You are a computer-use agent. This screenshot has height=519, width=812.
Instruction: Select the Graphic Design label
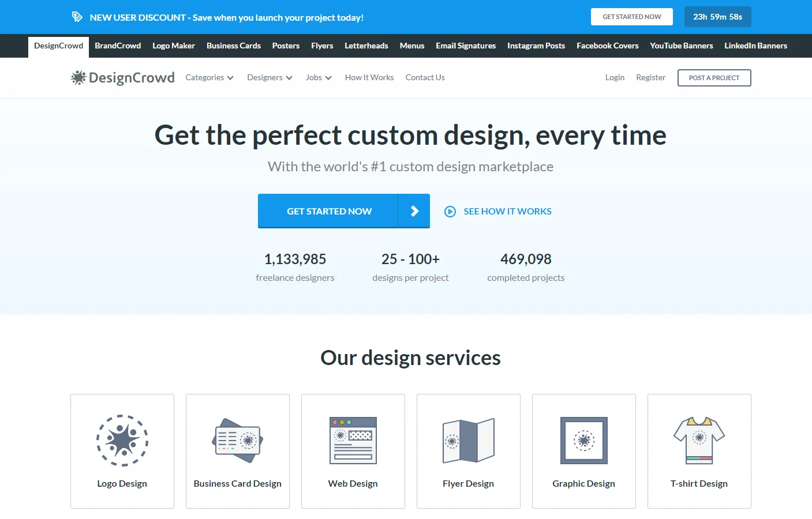tap(584, 484)
